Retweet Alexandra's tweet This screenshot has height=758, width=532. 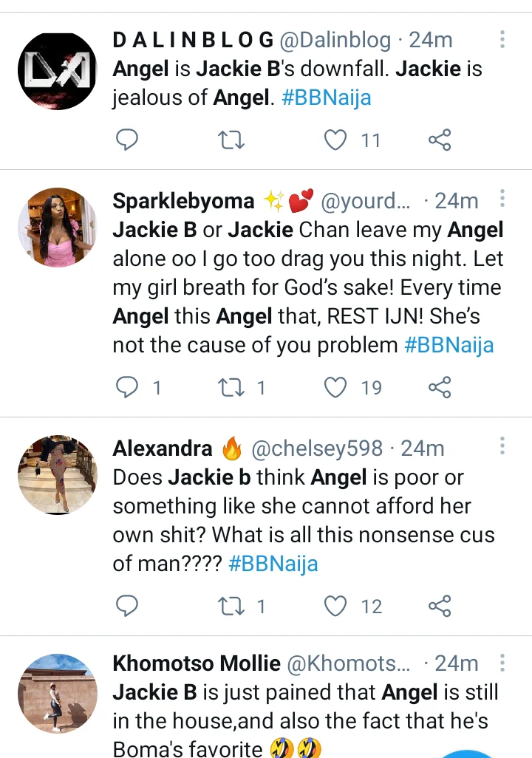coord(233,607)
